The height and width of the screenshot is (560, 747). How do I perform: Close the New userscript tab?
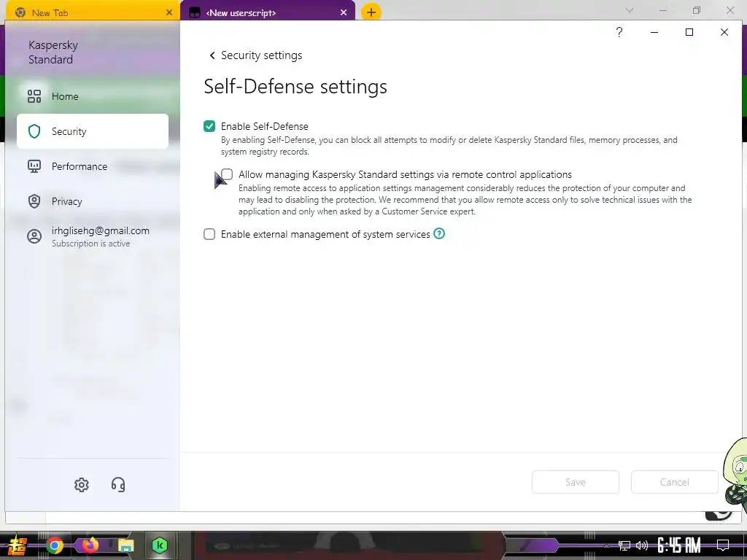click(x=344, y=13)
